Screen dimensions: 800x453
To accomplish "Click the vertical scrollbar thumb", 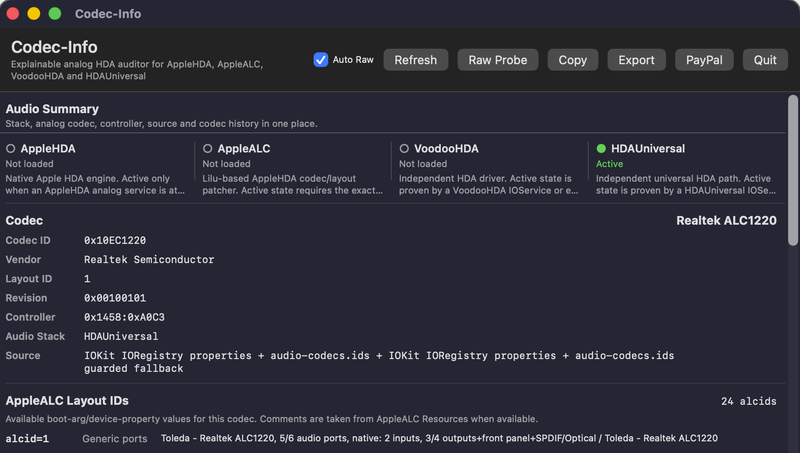I will click(x=792, y=170).
